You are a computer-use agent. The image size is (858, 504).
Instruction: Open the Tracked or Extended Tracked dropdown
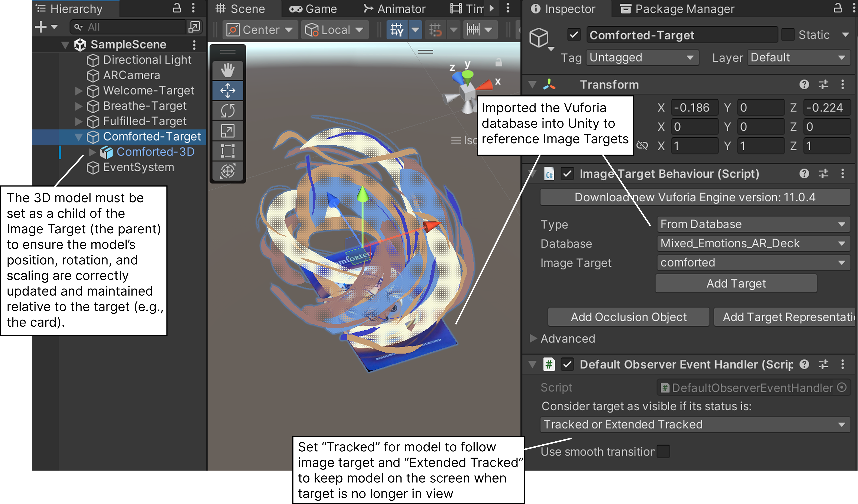point(695,424)
